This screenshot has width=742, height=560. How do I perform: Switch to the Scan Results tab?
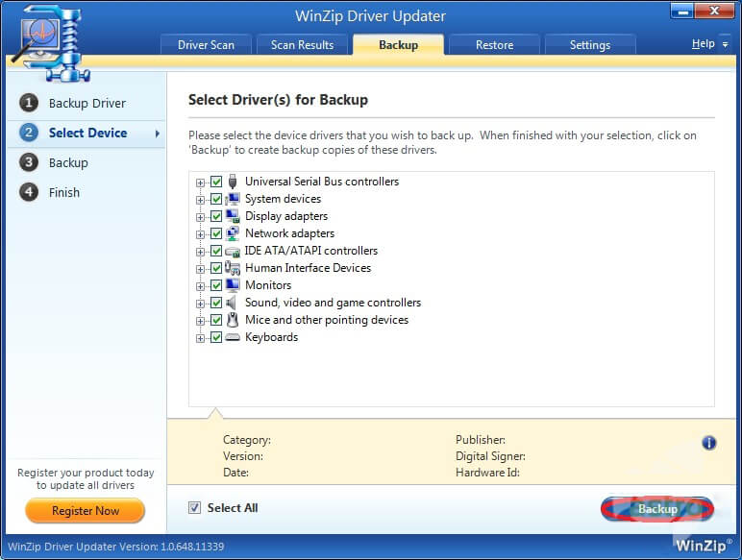(302, 45)
